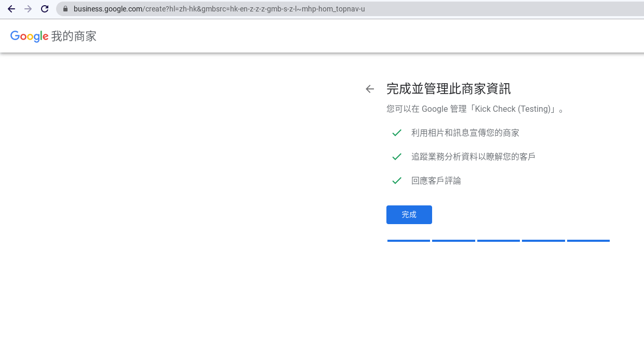Click the business.google.com address bar
The width and height of the screenshot is (644, 351).
coord(350,9)
